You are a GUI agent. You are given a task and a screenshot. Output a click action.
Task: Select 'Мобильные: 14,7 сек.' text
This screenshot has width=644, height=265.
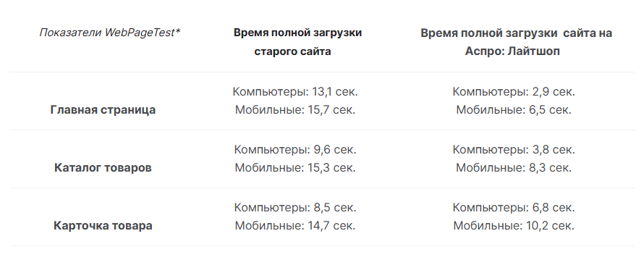click(295, 226)
